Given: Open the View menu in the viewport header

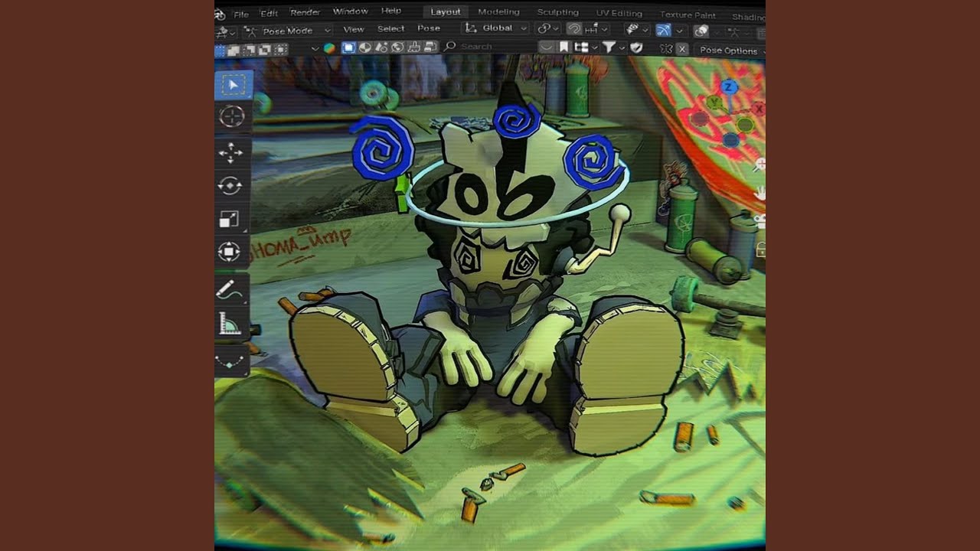Looking at the screenshot, I should coord(354,29).
